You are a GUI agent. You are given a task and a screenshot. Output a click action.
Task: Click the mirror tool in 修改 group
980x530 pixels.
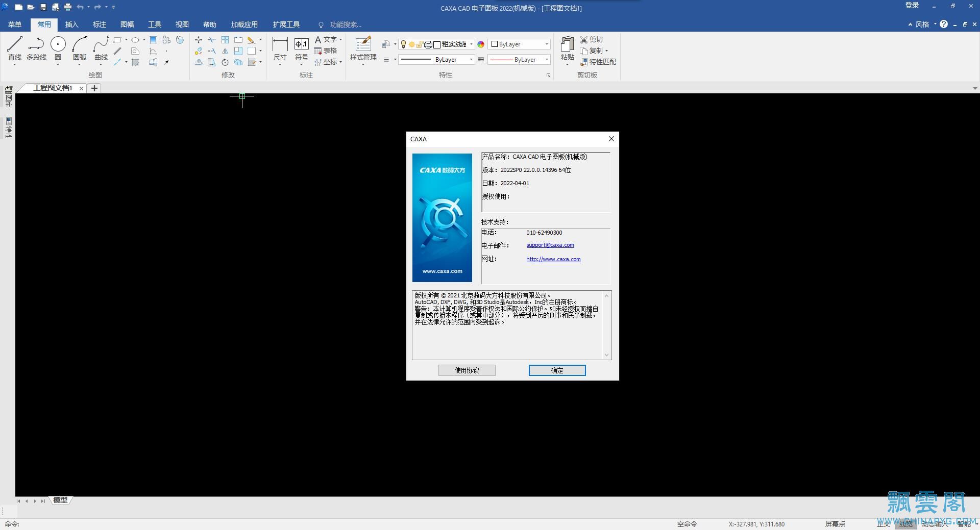pyautogui.click(x=225, y=51)
